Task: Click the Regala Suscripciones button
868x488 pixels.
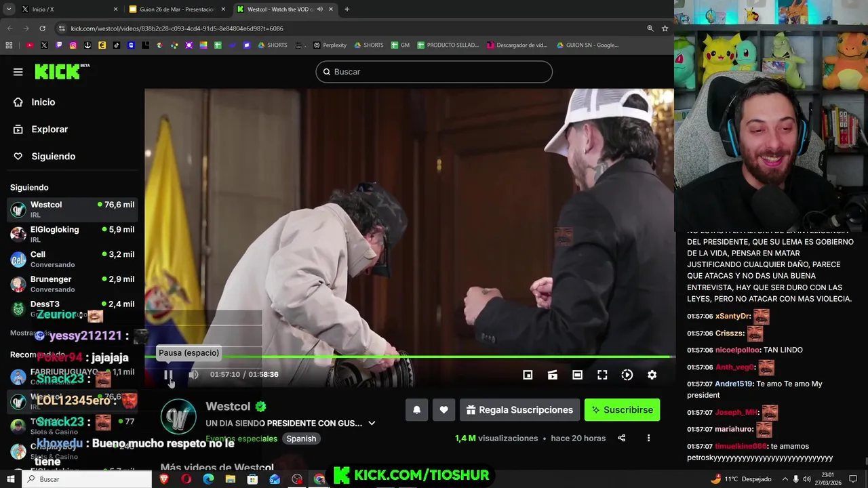Action: (519, 410)
